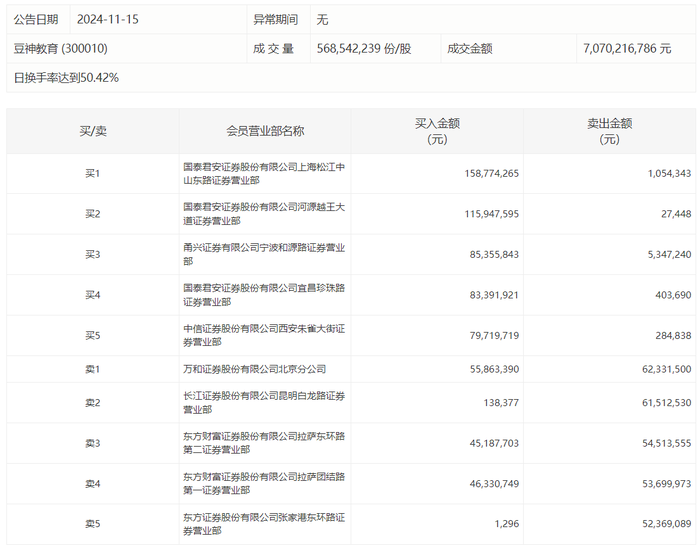Click 东方证券 张家港东环路 branch name

(x=264, y=524)
